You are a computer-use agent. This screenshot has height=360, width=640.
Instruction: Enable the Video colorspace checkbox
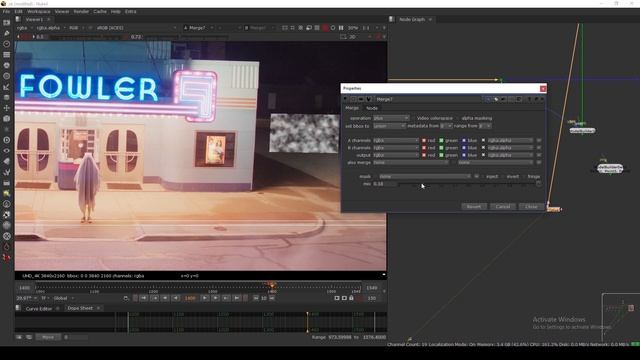click(x=413, y=118)
